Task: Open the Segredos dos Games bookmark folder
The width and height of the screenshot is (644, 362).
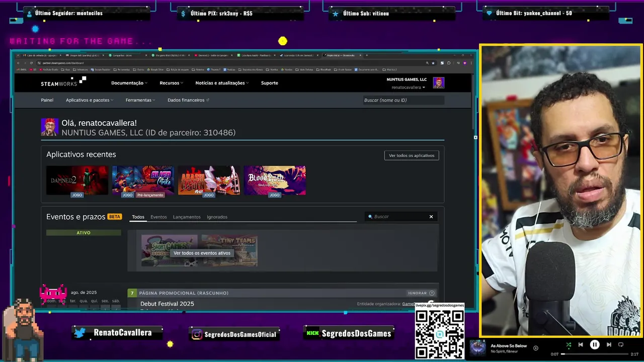Action: tap(250, 69)
